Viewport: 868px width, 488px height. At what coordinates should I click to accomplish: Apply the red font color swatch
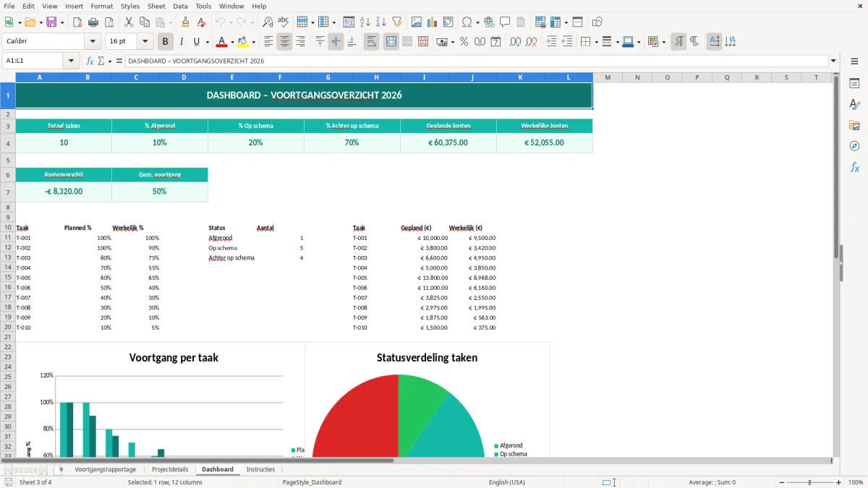(222, 42)
